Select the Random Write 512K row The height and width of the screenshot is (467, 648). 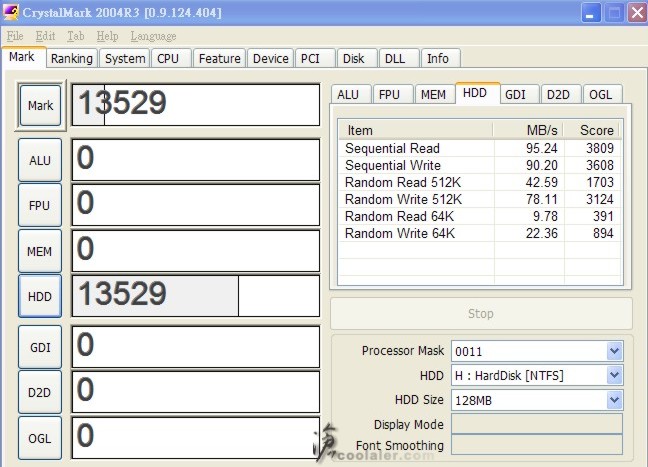tap(480, 199)
